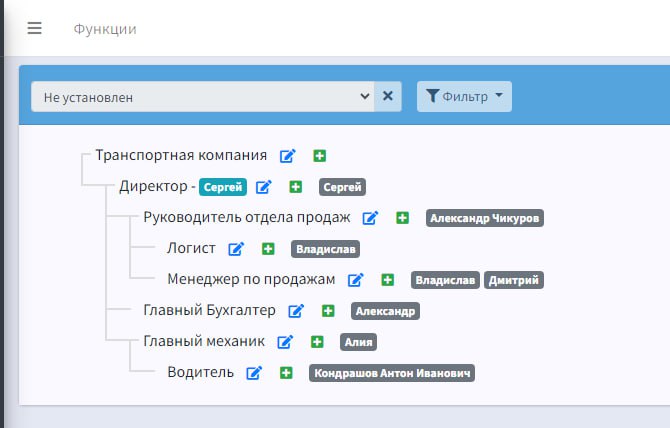This screenshot has height=428, width=670.
Task: Add child to Логист with plus icon
Action: click(x=268, y=249)
